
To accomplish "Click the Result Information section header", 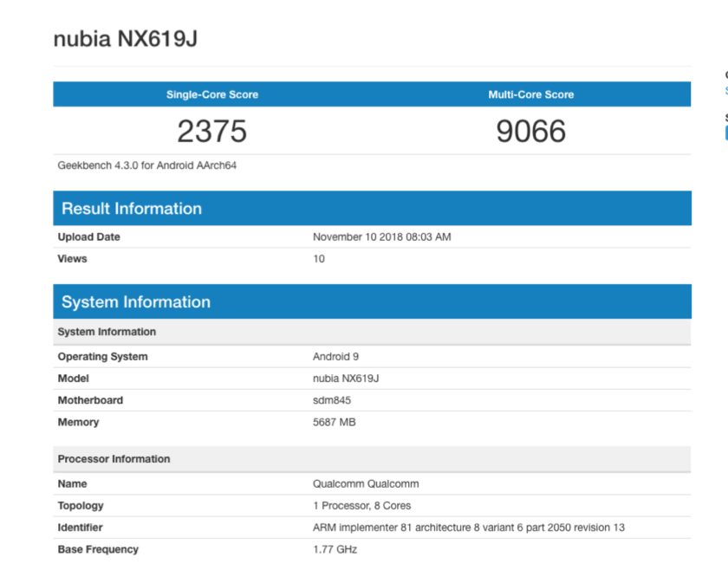I will pos(132,209).
